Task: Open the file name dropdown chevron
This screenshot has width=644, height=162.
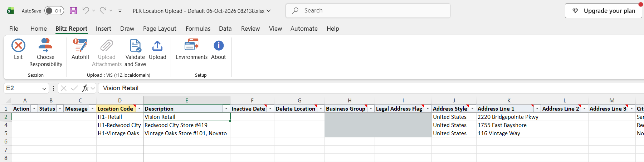Action: pyautogui.click(x=269, y=11)
